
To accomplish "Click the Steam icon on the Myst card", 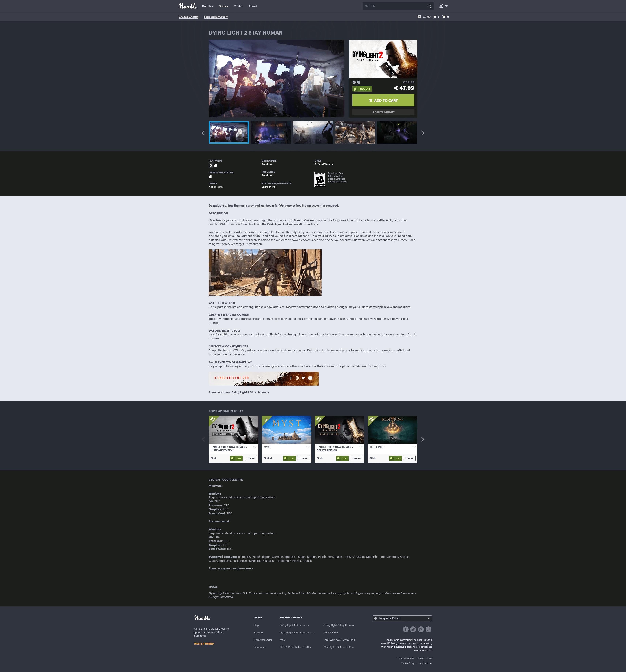I will (265, 458).
